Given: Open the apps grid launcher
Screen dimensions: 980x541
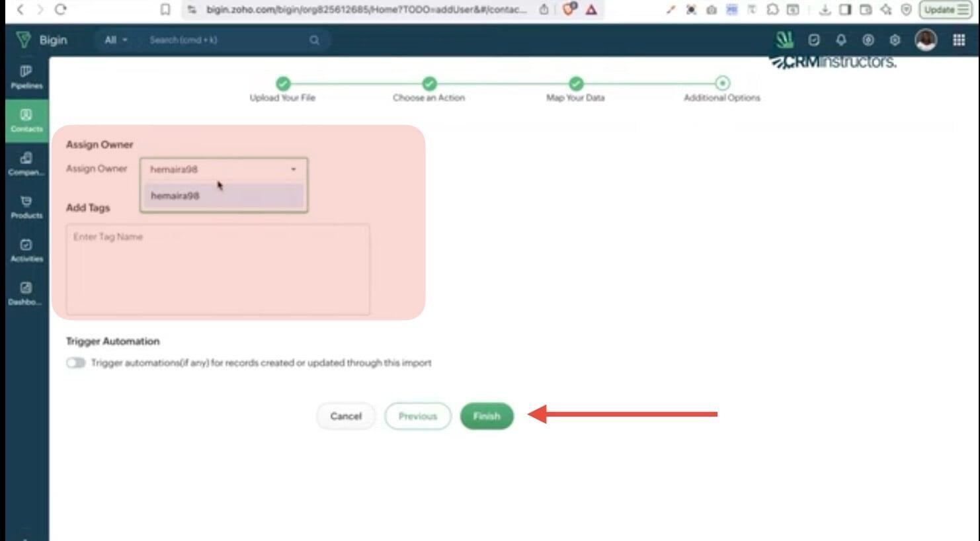Looking at the screenshot, I should 958,40.
